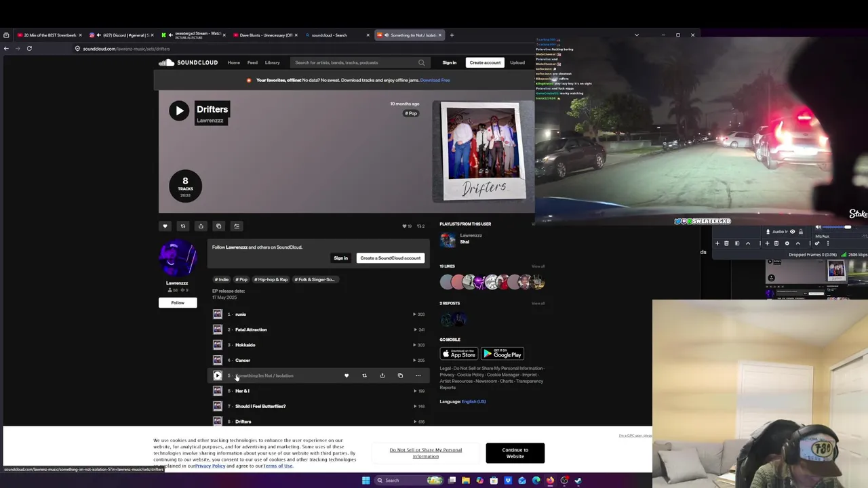This screenshot has height=488, width=868.
Task: Repost track 5 using its repost icon
Action: click(x=364, y=375)
